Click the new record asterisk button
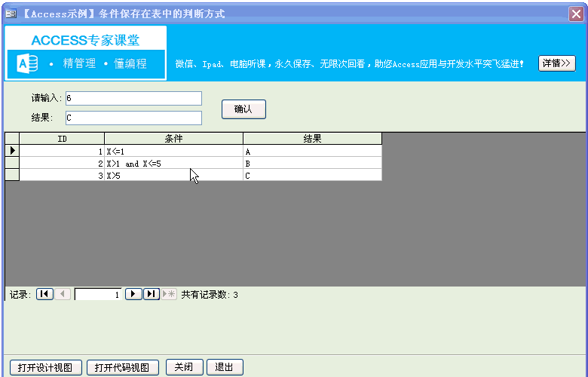Image resolution: width=588 pixels, height=377 pixels. click(169, 294)
